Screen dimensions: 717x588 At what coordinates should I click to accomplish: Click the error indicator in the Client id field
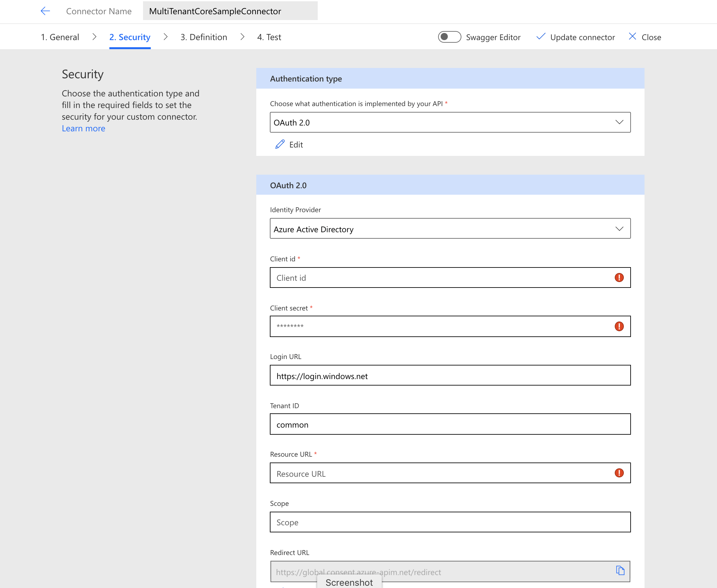pyautogui.click(x=619, y=278)
